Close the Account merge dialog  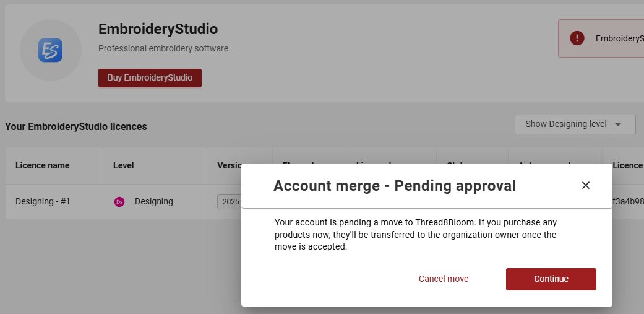(x=586, y=185)
